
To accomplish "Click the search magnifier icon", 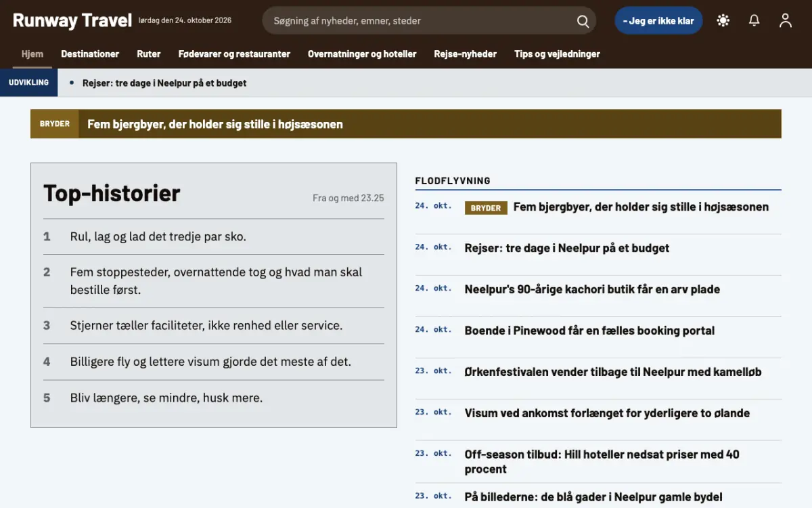I will coord(583,21).
